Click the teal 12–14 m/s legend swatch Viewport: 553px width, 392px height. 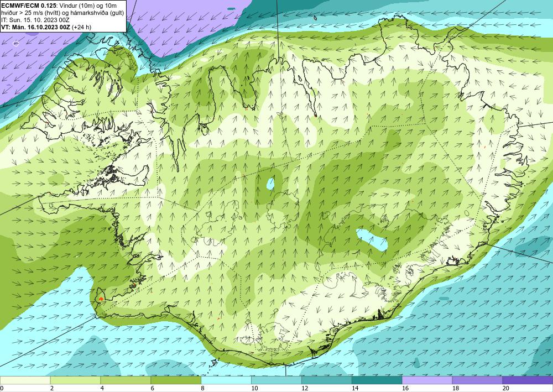click(x=327, y=380)
